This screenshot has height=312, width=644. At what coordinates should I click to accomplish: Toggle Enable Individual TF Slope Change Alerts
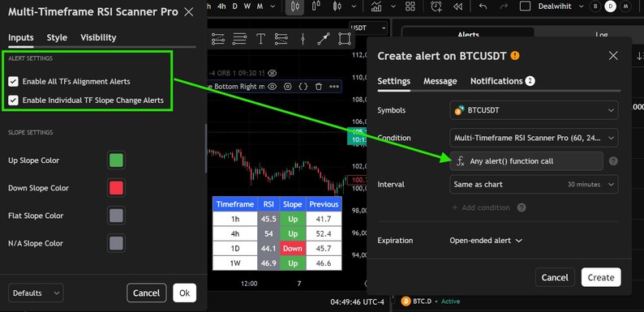(x=14, y=100)
